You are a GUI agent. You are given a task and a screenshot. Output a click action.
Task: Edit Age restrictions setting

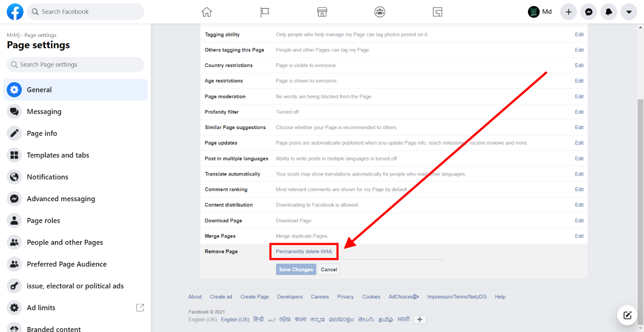579,81
